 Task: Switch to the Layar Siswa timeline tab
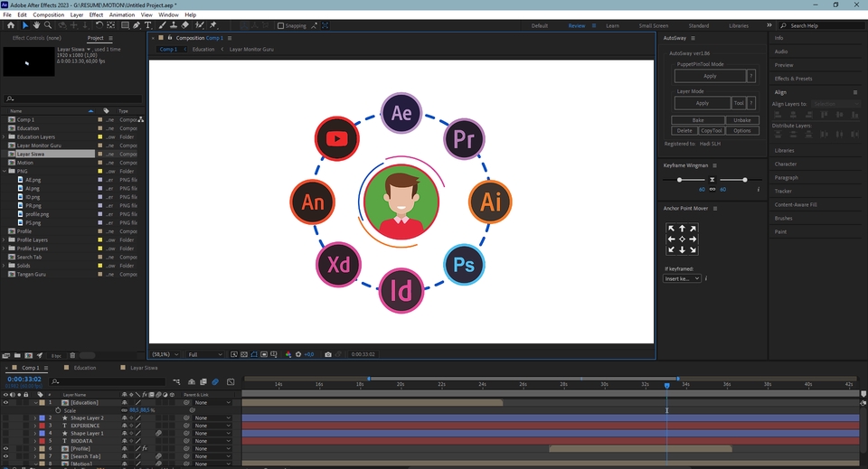click(144, 368)
